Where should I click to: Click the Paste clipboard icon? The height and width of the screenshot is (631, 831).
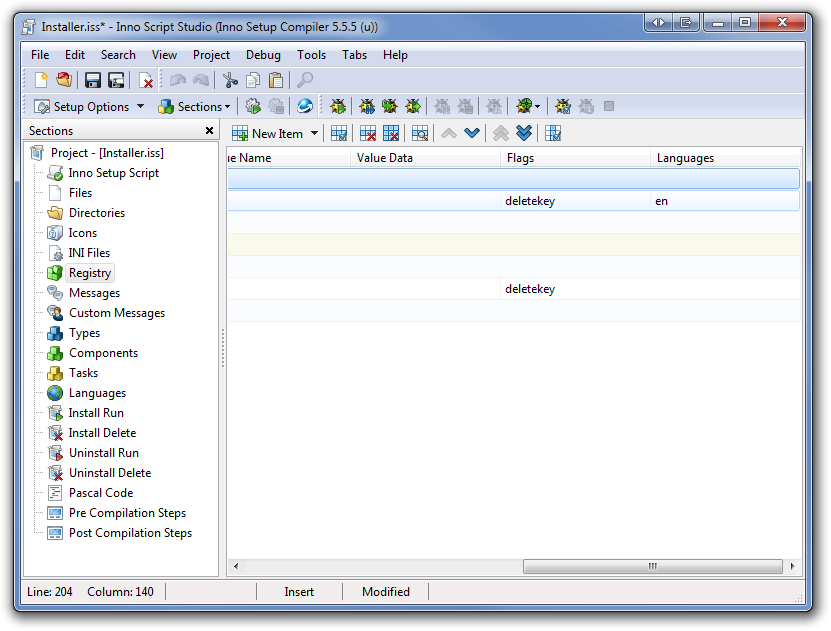(276, 80)
